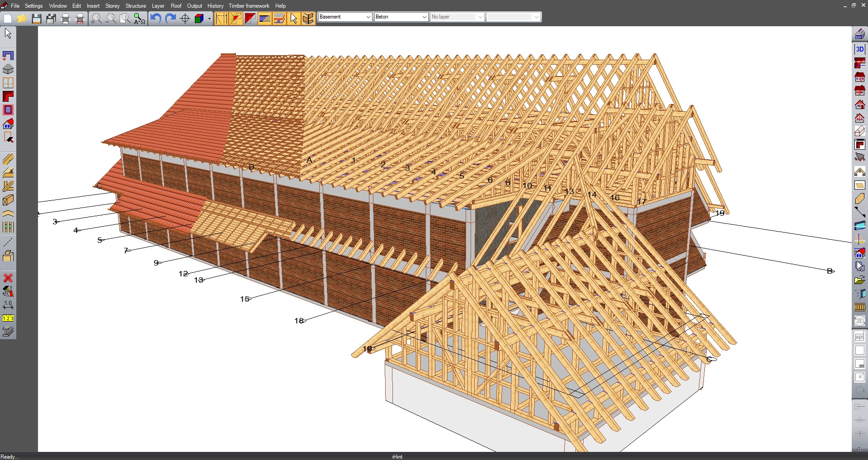The width and height of the screenshot is (868, 460).
Task: Open the Basement storey dropdown
Action: (345, 17)
